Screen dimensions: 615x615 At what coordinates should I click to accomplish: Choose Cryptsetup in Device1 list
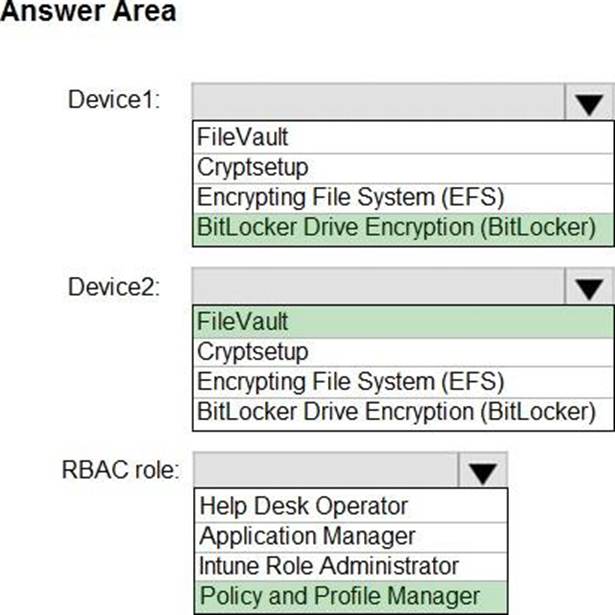[x=403, y=168]
